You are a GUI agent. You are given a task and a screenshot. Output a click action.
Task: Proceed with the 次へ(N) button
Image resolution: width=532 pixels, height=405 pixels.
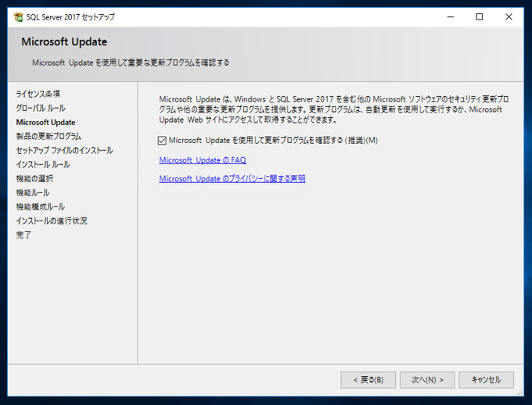pos(427,380)
